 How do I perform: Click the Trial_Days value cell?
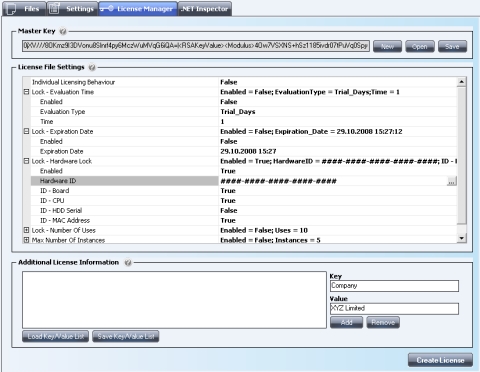(338, 112)
